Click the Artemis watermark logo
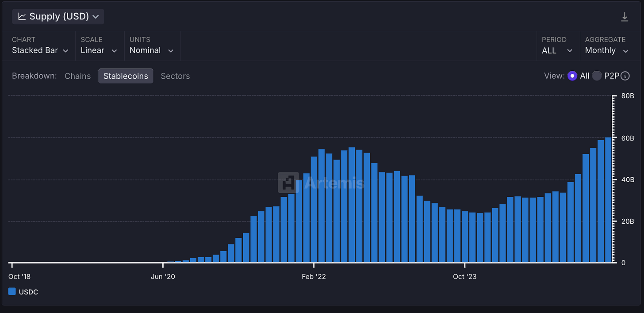 [288, 183]
